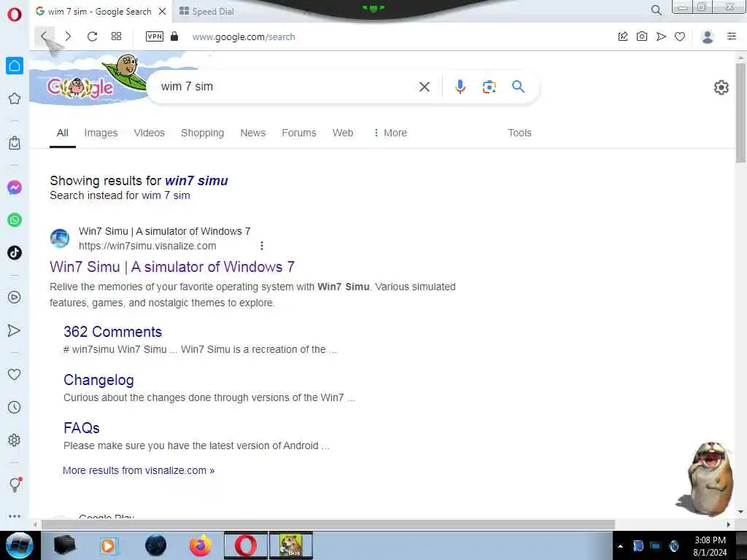Open the Changelog sitelink
747x560 pixels.
[x=98, y=380]
